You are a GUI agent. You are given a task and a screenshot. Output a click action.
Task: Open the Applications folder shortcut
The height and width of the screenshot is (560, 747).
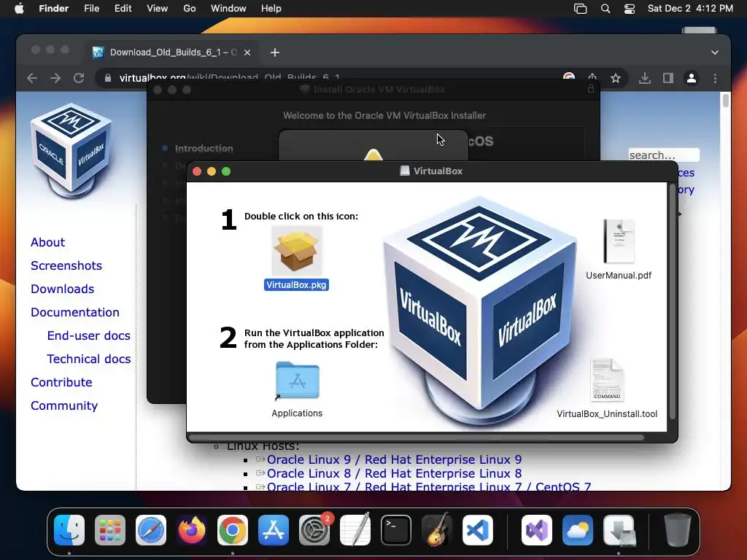tap(298, 380)
